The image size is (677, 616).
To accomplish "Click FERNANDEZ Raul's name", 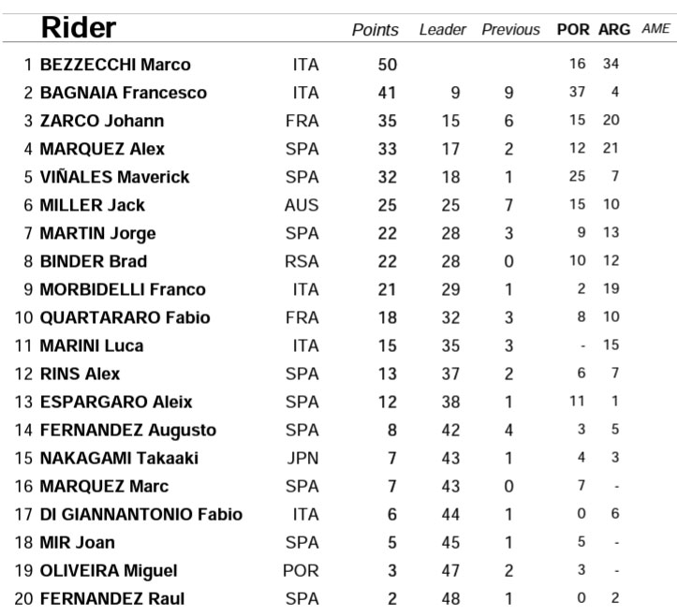I will point(112,598).
